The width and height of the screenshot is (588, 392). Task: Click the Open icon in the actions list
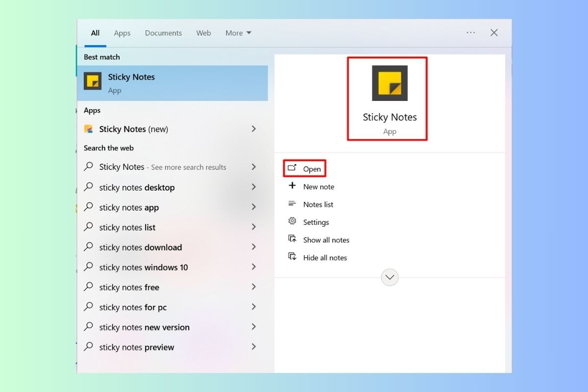tap(292, 168)
